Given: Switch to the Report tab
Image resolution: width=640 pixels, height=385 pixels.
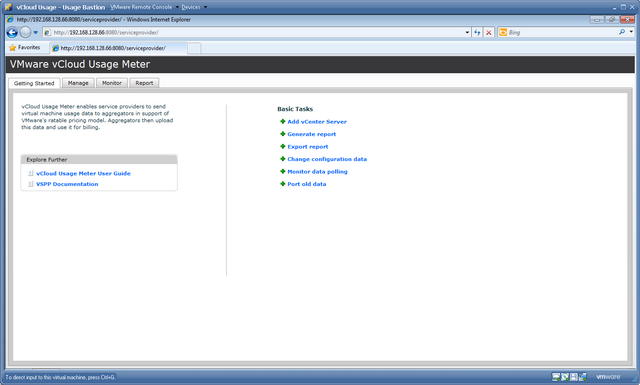Looking at the screenshot, I should 144,83.
